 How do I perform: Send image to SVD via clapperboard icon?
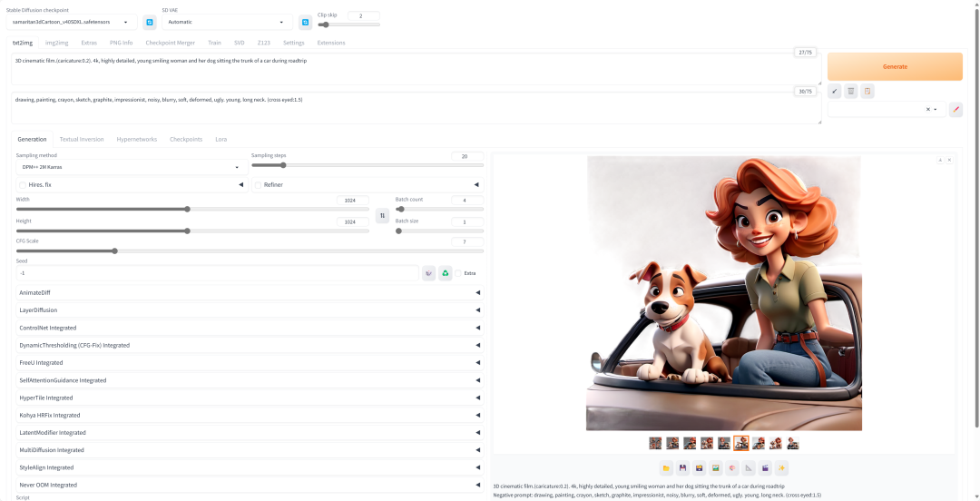(x=765, y=467)
